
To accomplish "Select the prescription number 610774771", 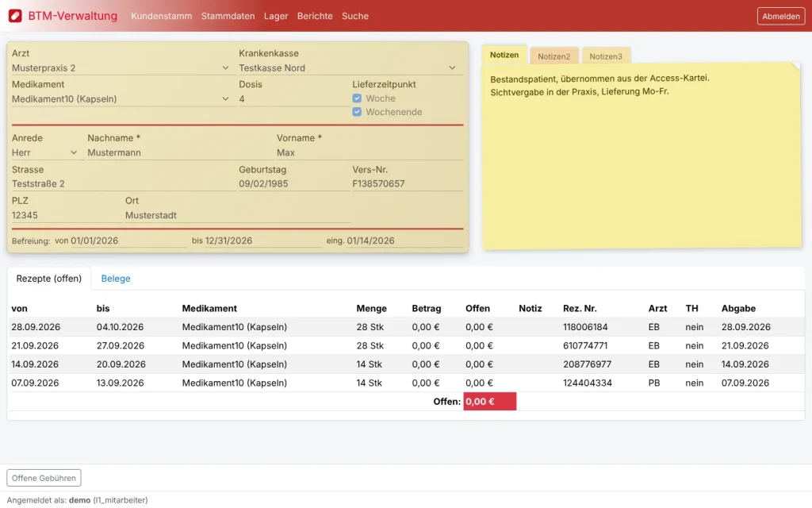I will pyautogui.click(x=585, y=346).
